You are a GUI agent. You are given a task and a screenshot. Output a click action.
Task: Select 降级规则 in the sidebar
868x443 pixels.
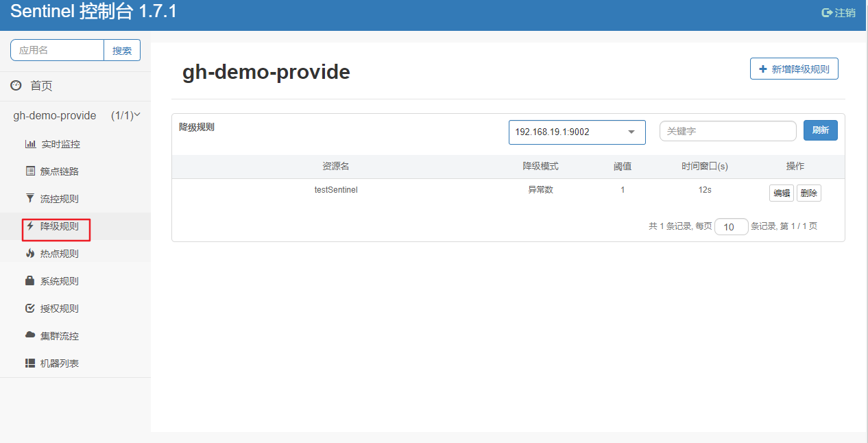click(60, 226)
